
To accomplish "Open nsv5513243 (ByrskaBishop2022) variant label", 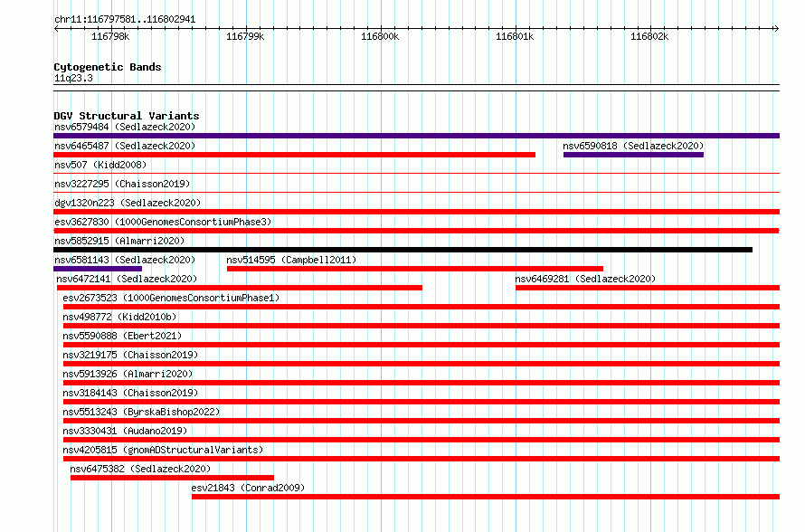I will pyautogui.click(x=141, y=412).
